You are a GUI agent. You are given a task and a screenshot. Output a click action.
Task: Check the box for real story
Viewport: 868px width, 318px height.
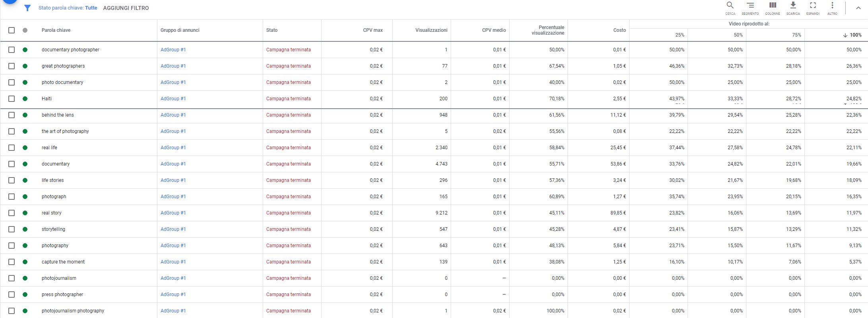12,213
